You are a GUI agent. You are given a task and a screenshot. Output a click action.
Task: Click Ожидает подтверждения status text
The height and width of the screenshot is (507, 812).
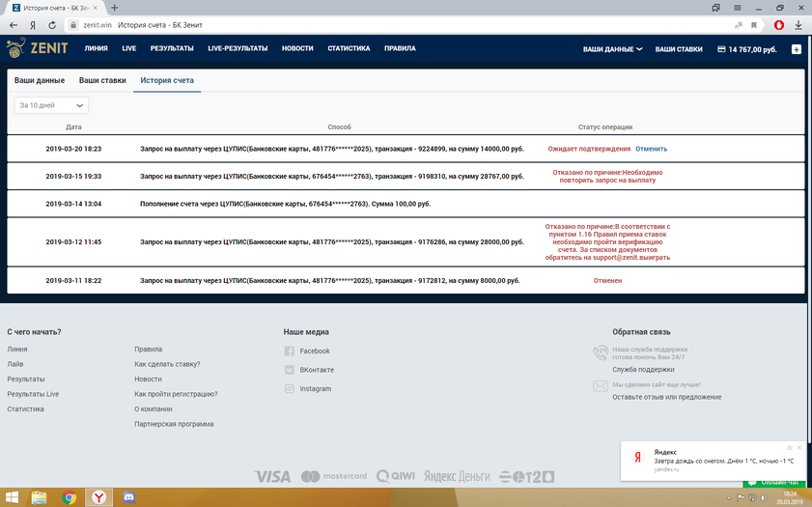pyautogui.click(x=589, y=149)
